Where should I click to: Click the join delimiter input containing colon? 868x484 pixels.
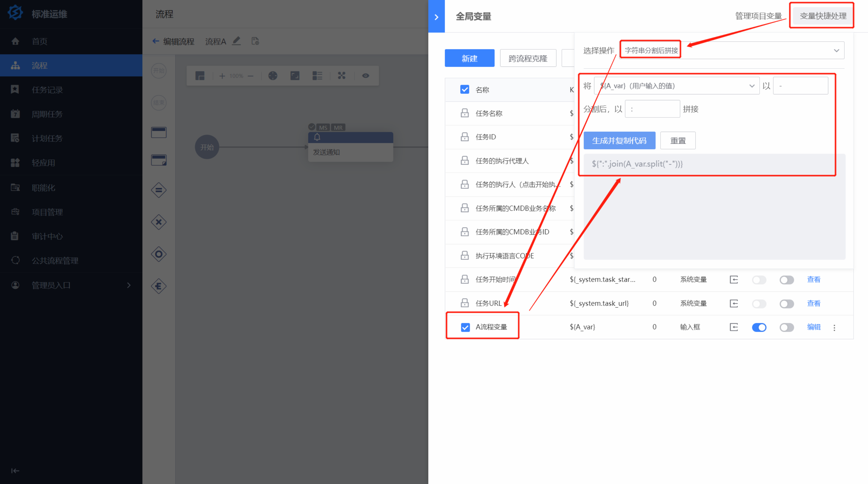tap(652, 109)
